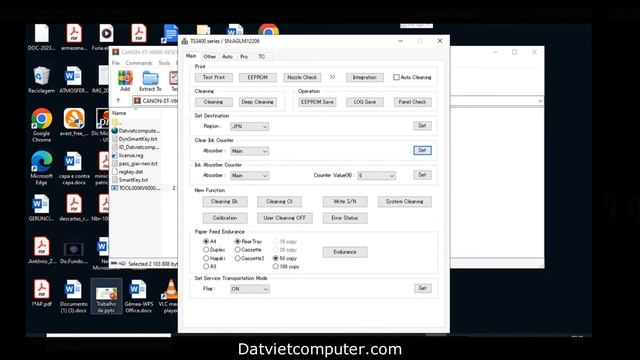
Task: Switch to the Auto tab
Action: pyautogui.click(x=227, y=57)
